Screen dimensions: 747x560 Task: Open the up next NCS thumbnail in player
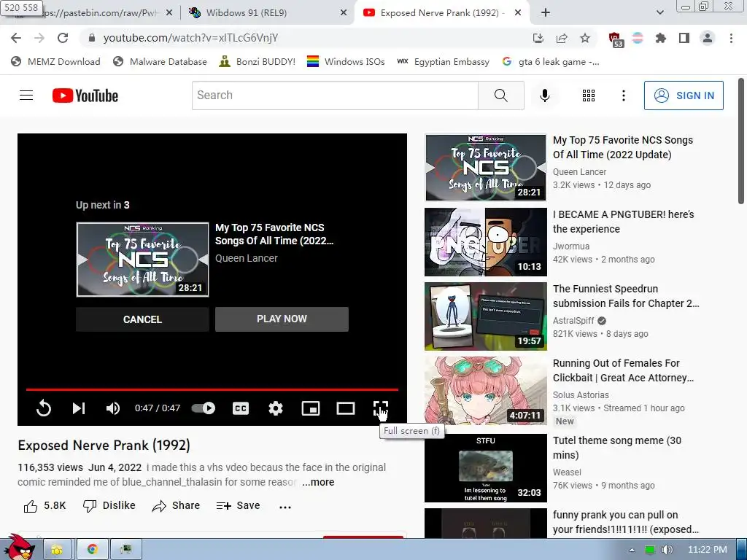[x=142, y=260]
